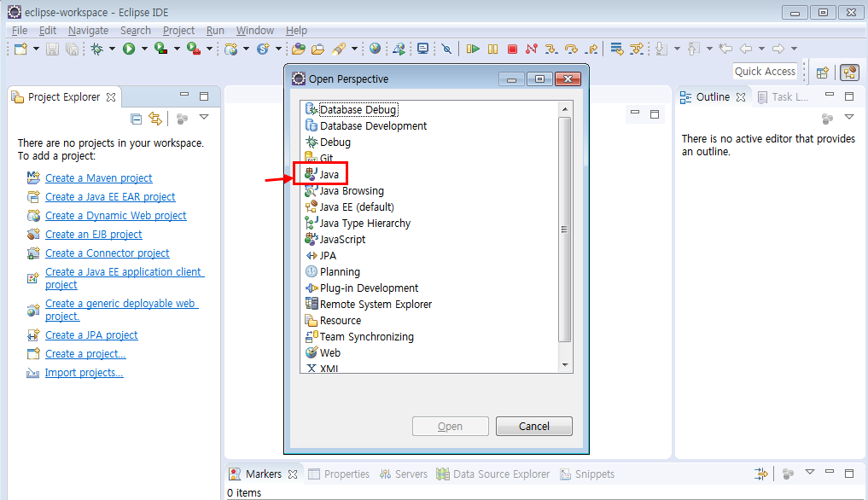Screen dimensions: 868x500
Task: Click Cancel in Open Perspective dialog
Action: click(534, 427)
